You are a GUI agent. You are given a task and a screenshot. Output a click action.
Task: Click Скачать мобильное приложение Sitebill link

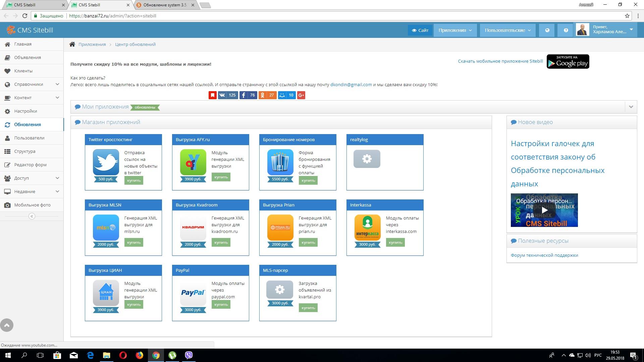pos(500,61)
